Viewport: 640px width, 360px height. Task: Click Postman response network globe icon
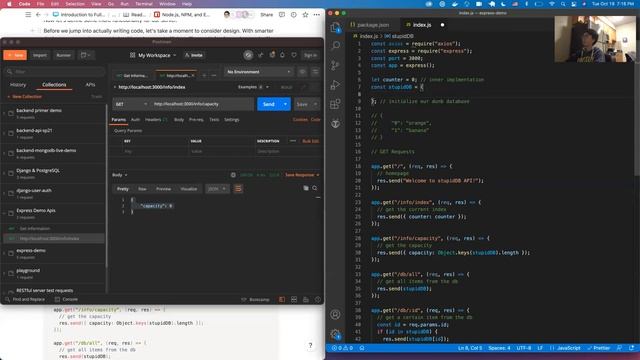(x=233, y=175)
